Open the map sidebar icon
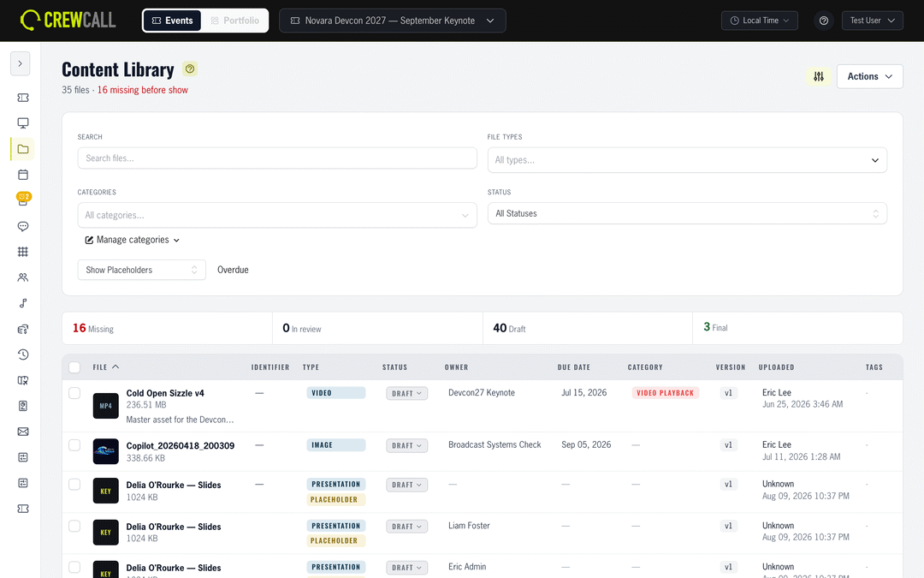This screenshot has height=578, width=924. pyautogui.click(x=23, y=380)
